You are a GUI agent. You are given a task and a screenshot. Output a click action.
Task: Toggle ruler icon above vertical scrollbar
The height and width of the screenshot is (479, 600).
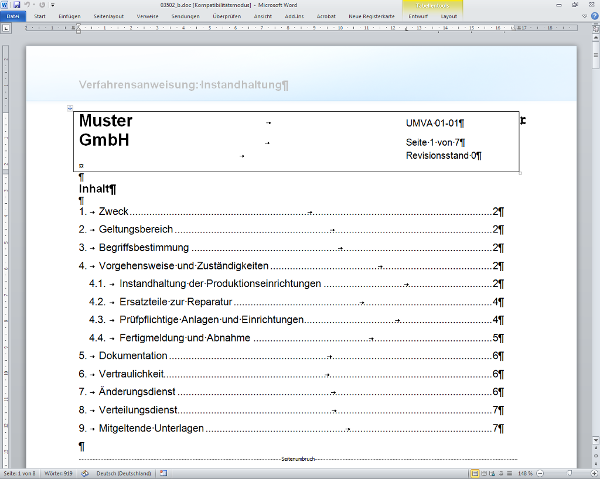pyautogui.click(x=594, y=28)
